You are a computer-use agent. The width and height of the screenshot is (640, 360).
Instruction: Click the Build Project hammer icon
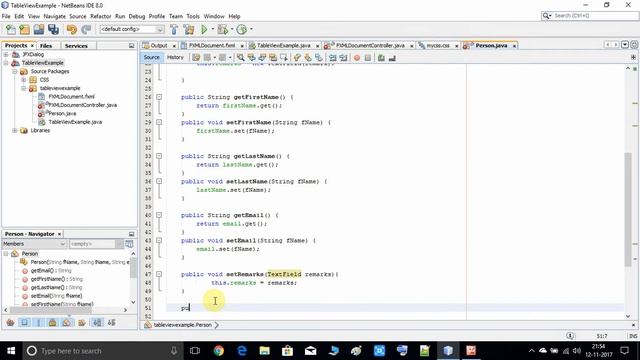pos(174,29)
